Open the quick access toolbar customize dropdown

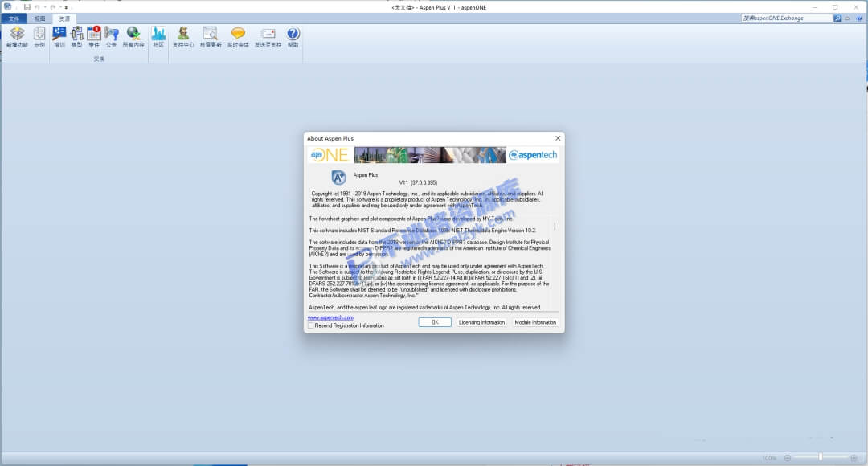(66, 8)
